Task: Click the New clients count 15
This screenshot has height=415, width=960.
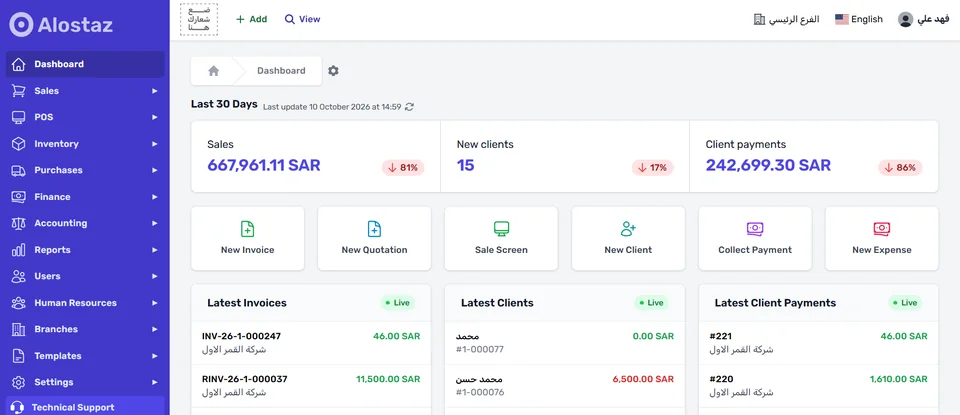Action: (465, 165)
